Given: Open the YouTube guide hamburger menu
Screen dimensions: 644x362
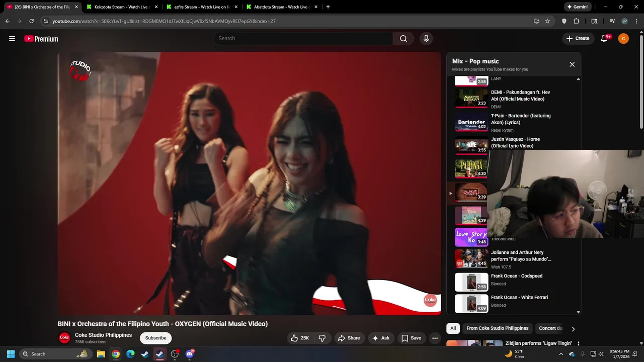Looking at the screenshot, I should tap(12, 39).
